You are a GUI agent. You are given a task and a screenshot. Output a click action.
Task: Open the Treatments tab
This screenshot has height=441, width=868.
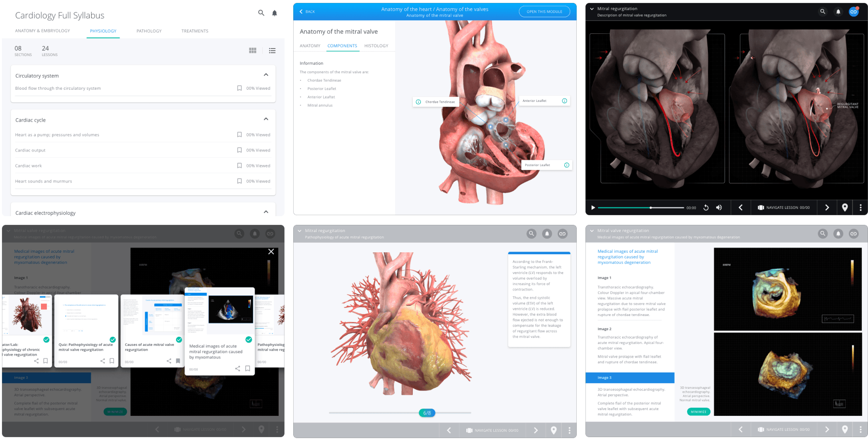pyautogui.click(x=195, y=31)
